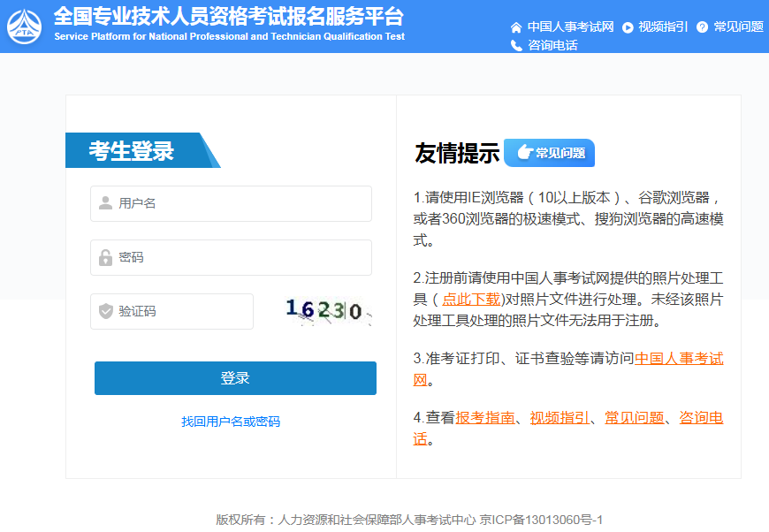Click the PTA logo in the header

pyautogui.click(x=24, y=27)
